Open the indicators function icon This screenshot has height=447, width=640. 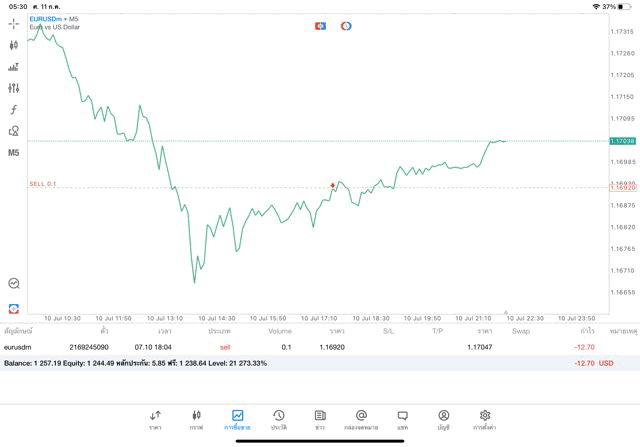14,110
